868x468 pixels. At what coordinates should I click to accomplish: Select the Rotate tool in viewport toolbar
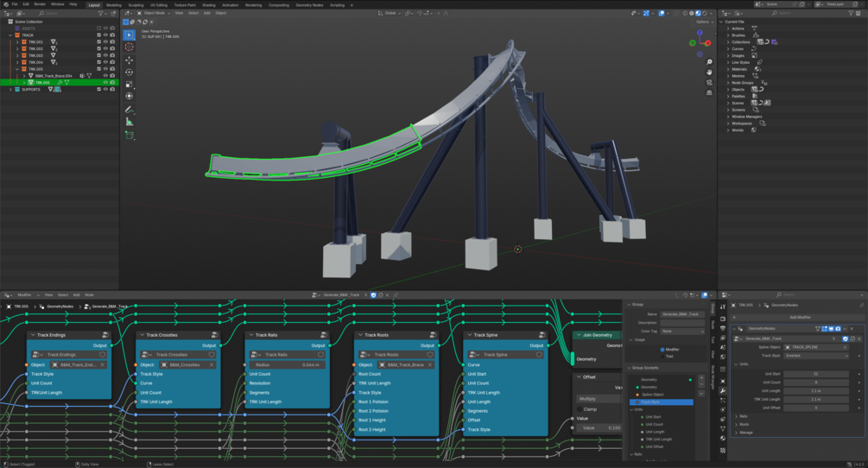[x=130, y=72]
